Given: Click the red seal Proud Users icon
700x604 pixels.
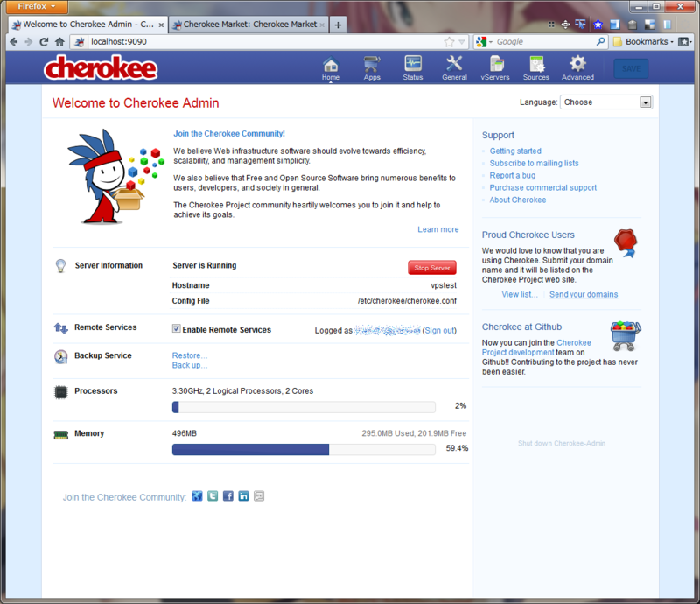Looking at the screenshot, I should coord(626,242).
